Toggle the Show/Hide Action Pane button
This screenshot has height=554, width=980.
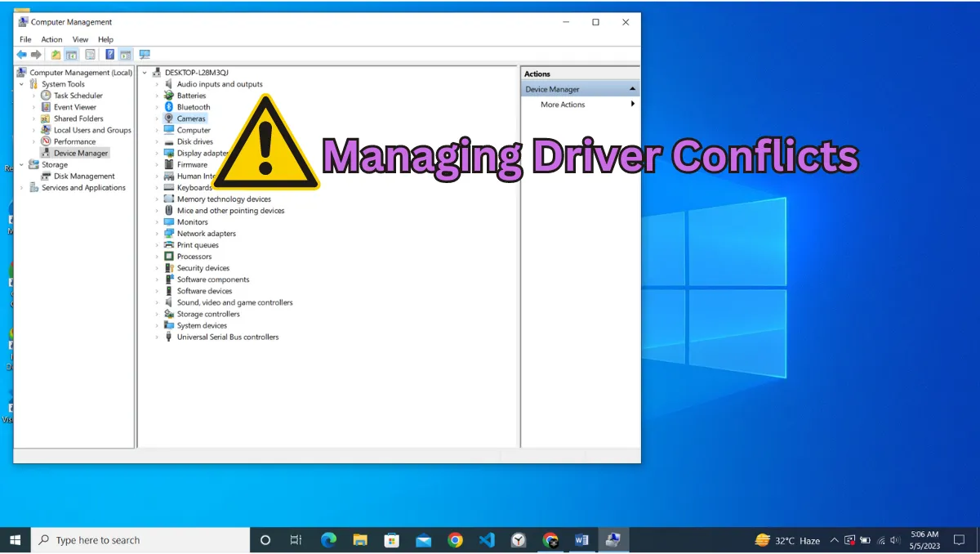coord(125,55)
